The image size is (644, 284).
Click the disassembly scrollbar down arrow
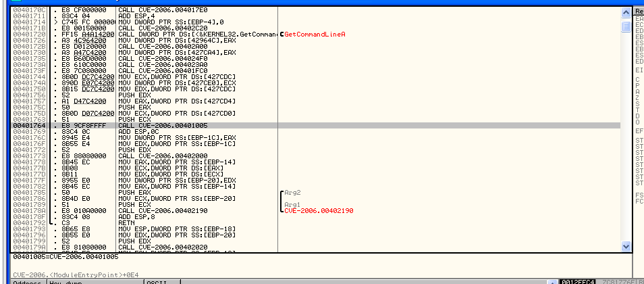626,247
